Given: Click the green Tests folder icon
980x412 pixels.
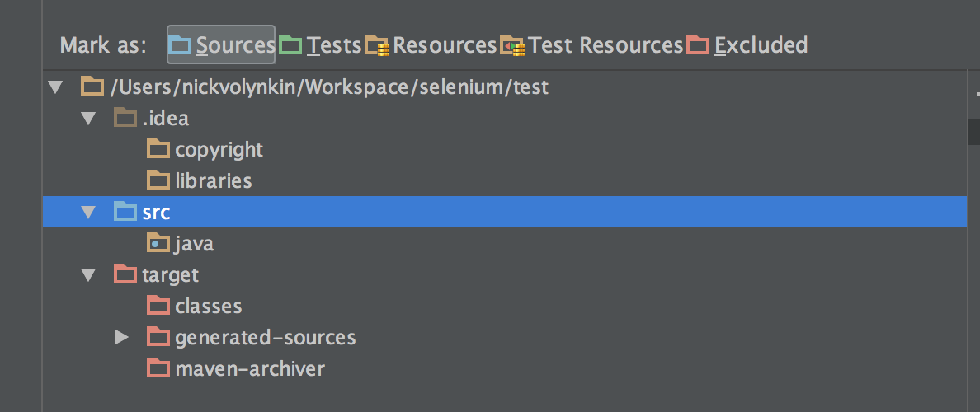Looking at the screenshot, I should click(290, 45).
